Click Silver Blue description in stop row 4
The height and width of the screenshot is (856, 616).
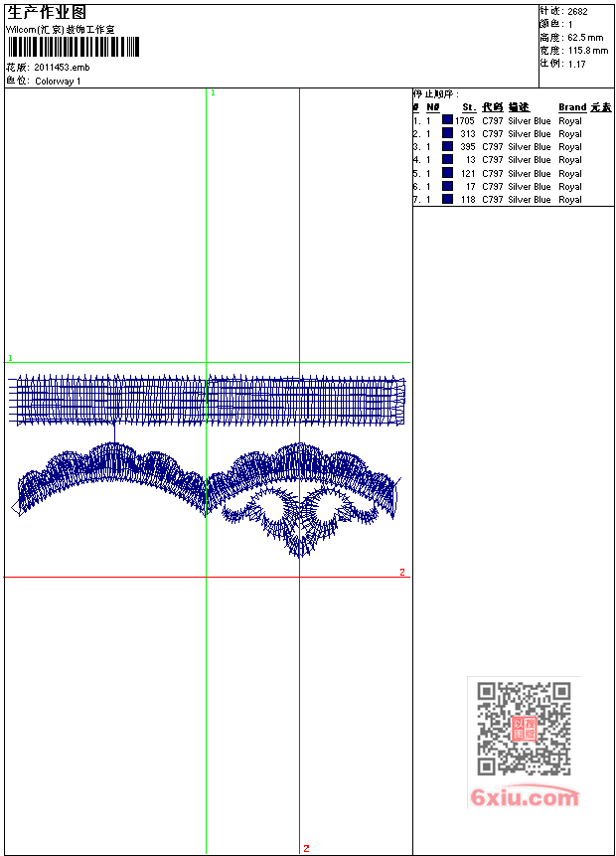click(x=530, y=160)
